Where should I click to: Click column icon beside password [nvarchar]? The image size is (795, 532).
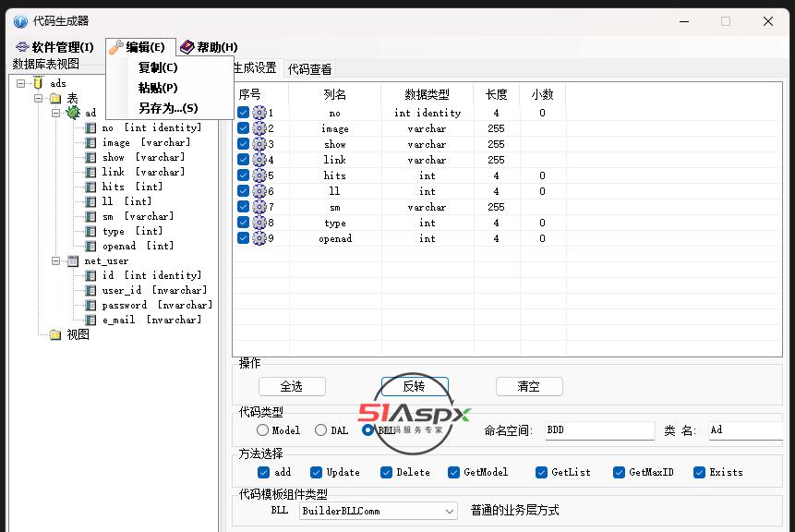point(90,305)
